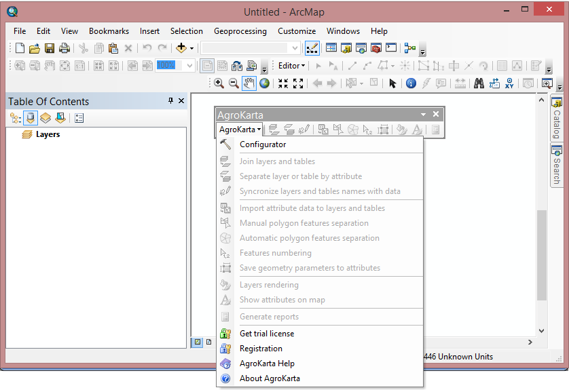
Task: Click the Full Extent globe icon
Action: coord(262,83)
